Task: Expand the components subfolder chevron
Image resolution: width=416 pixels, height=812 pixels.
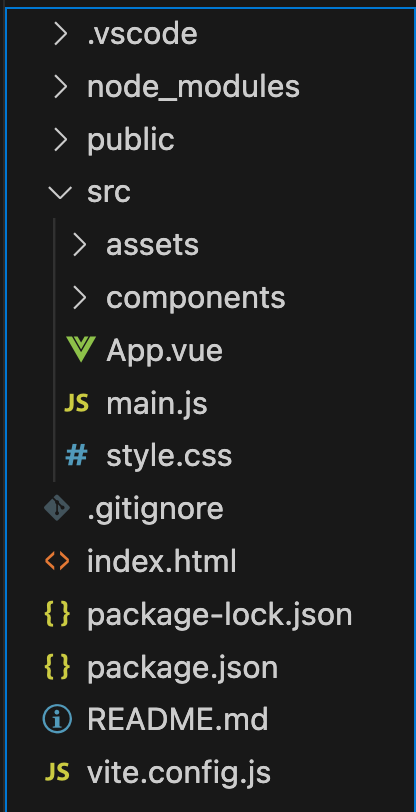Action: 79,298
